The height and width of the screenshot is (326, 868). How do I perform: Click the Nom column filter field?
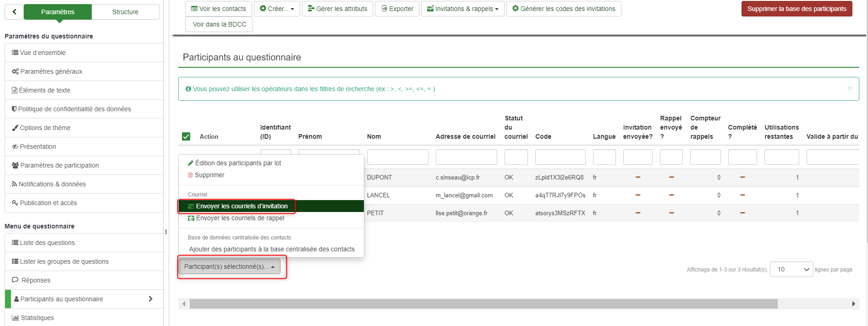point(397,157)
